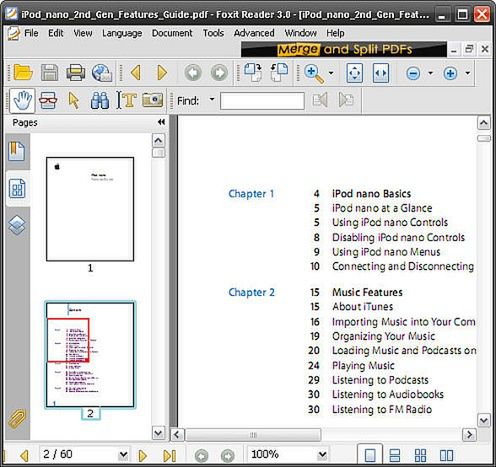Click the Open file folder icon
The width and height of the screenshot is (496, 467).
(x=23, y=73)
